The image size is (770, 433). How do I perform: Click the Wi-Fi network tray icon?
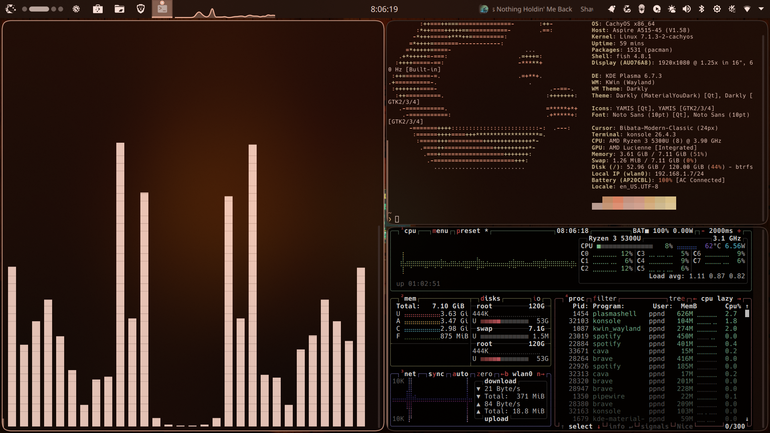pyautogui.click(x=747, y=9)
